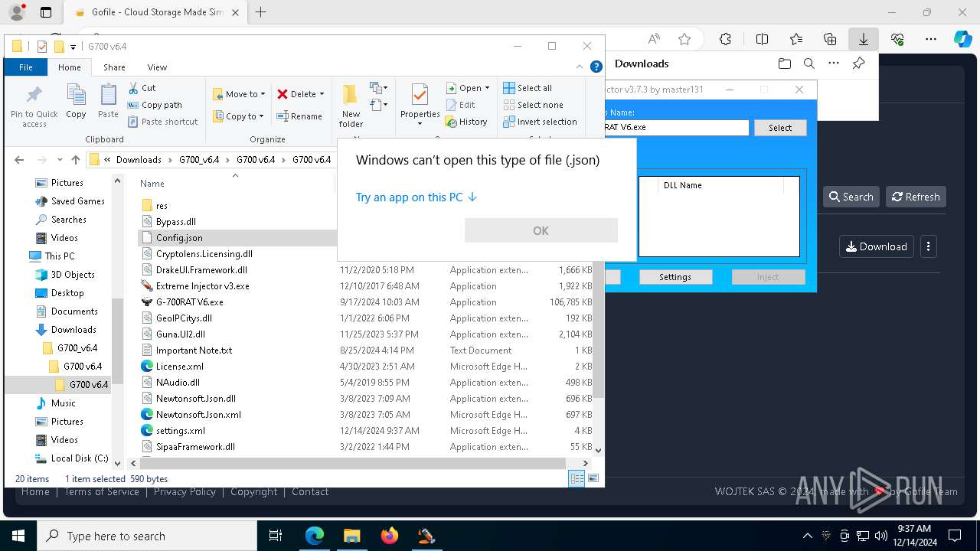
Task: Open Move to dropdown
Action: [x=240, y=94]
